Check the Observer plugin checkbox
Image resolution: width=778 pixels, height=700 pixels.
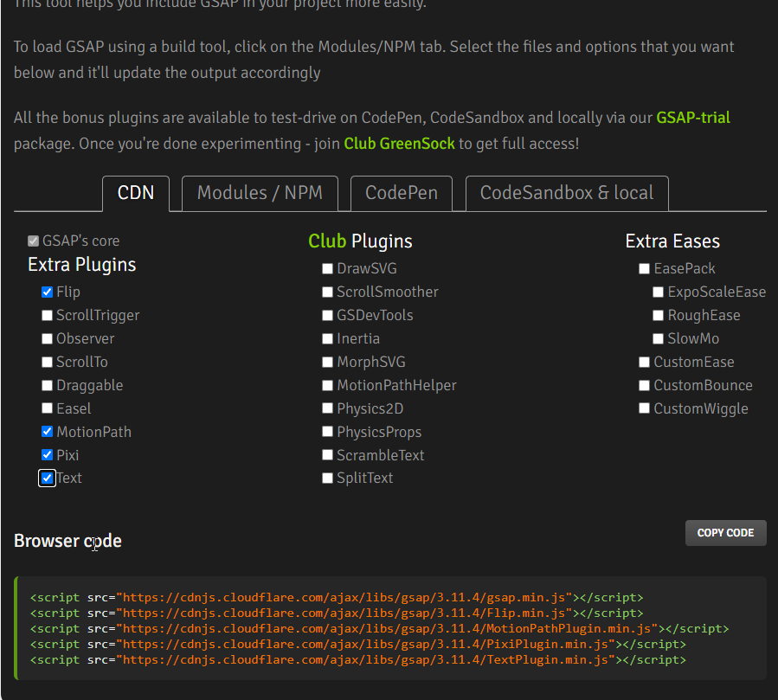pos(47,339)
